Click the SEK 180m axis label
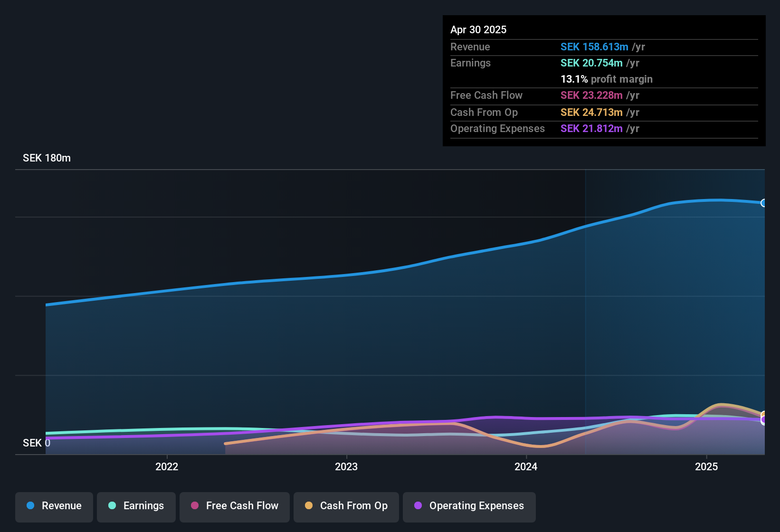 (47, 158)
